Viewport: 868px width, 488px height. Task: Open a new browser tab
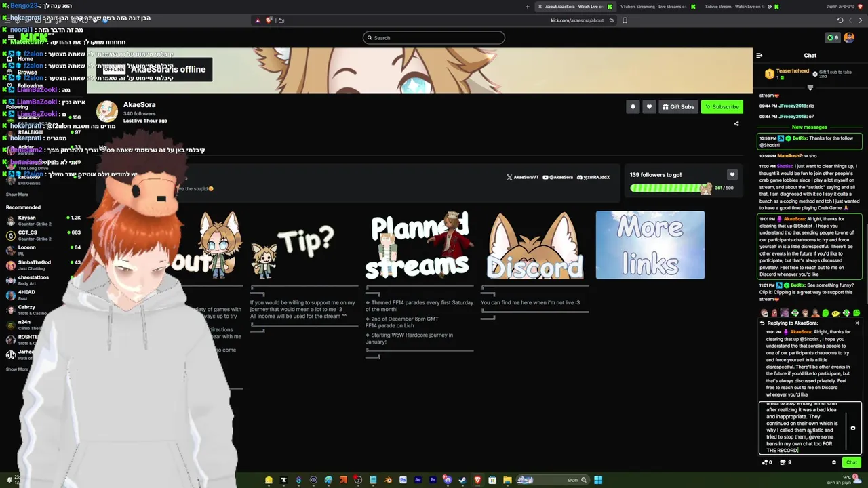[528, 7]
